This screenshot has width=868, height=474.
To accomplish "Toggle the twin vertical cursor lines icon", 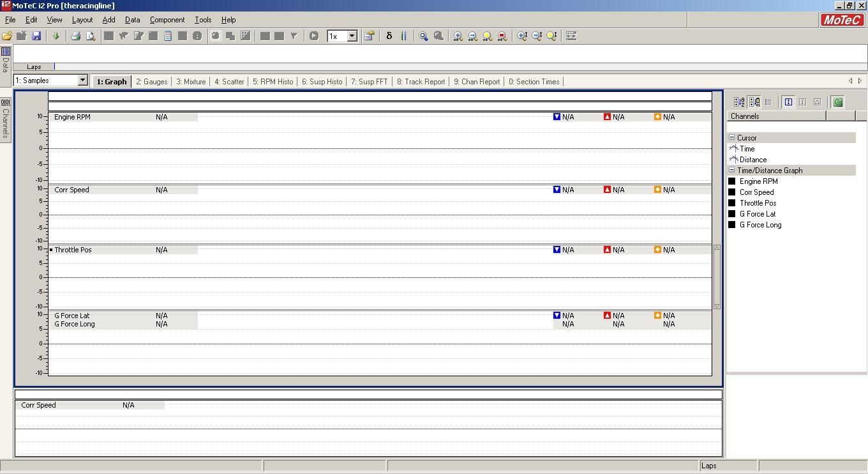I will click(403, 36).
